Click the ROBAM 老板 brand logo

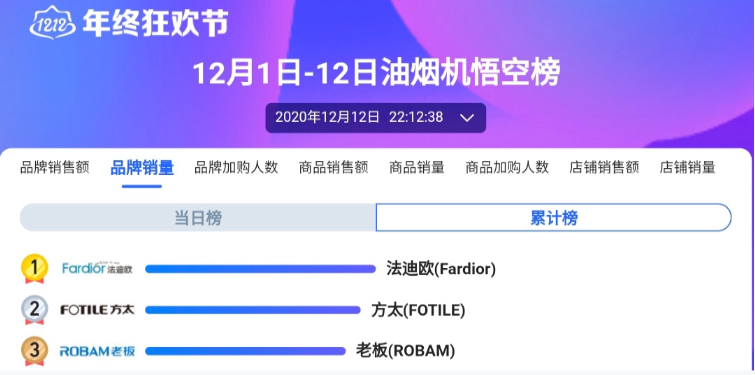tap(97, 351)
